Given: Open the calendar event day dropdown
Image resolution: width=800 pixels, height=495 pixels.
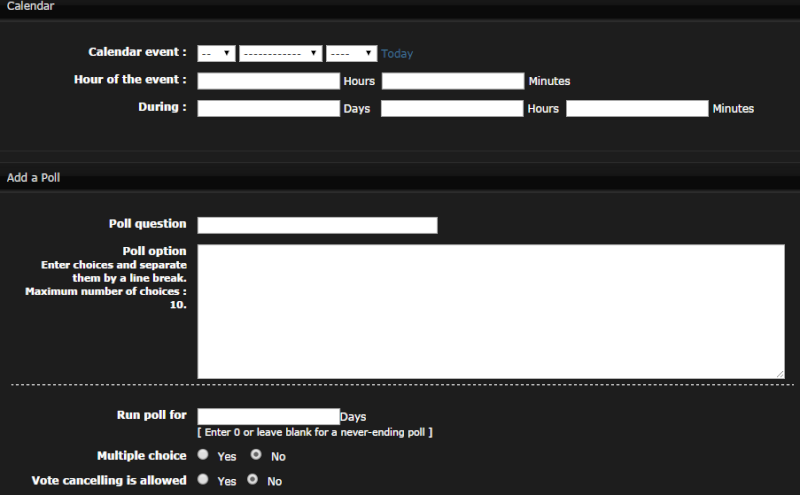Looking at the screenshot, I should 216,54.
